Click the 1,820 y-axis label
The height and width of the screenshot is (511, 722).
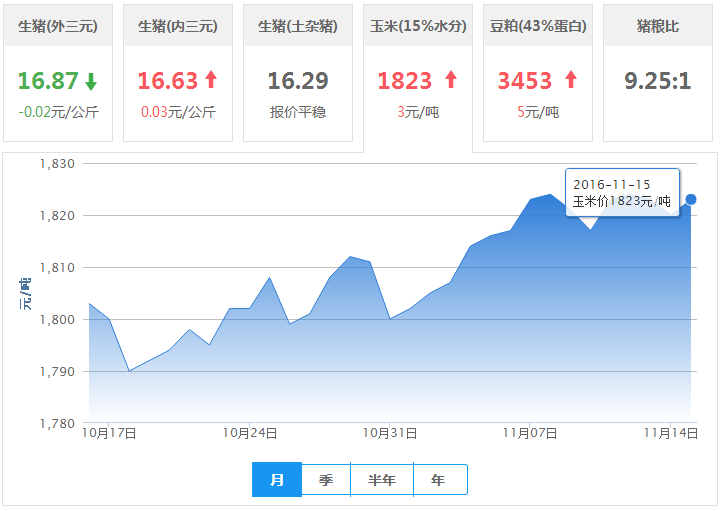click(x=58, y=216)
